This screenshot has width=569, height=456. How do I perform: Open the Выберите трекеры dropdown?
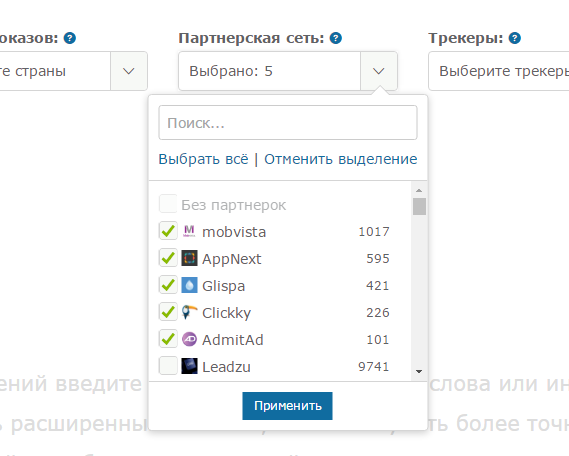[x=499, y=71]
